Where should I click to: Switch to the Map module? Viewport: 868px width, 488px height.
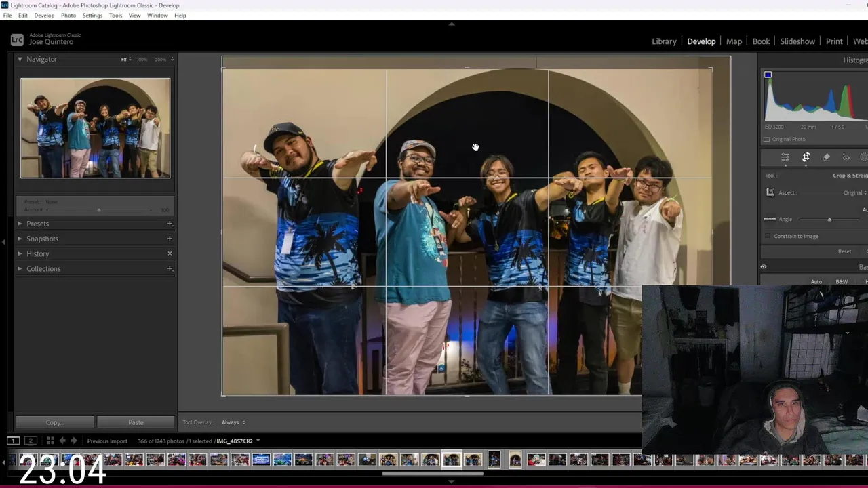coord(734,41)
